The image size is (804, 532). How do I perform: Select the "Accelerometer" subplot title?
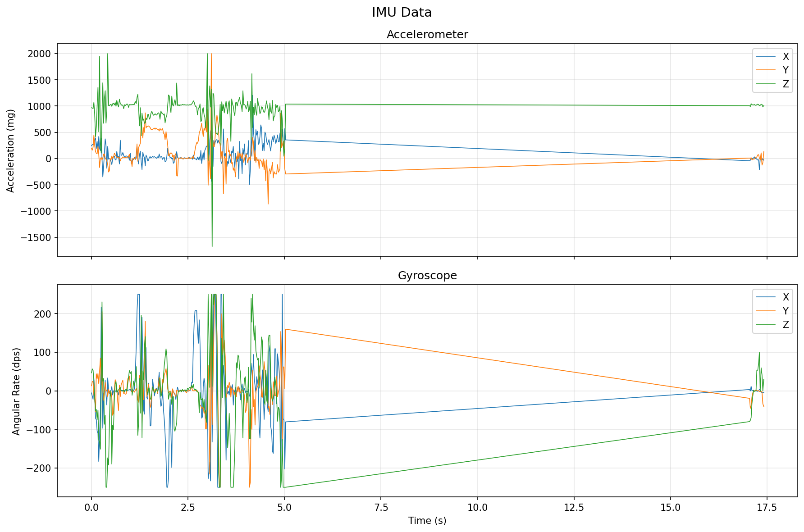point(427,35)
